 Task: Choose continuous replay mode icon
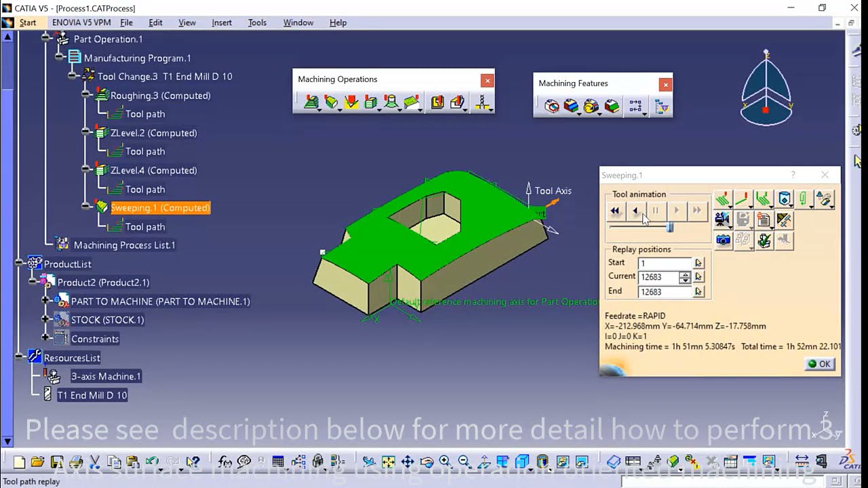click(x=723, y=199)
